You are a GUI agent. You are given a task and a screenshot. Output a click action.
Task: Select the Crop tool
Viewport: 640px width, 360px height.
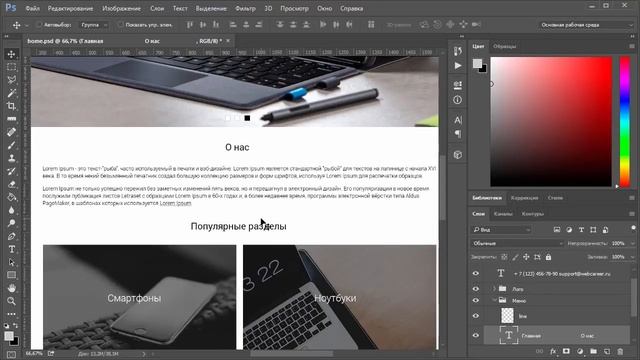pyautogui.click(x=11, y=106)
